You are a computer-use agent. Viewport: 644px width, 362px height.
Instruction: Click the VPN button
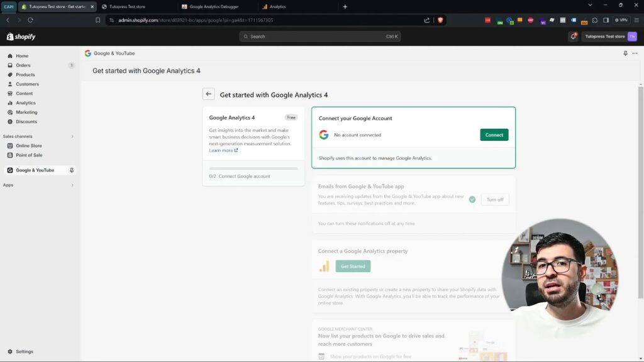[x=621, y=20]
